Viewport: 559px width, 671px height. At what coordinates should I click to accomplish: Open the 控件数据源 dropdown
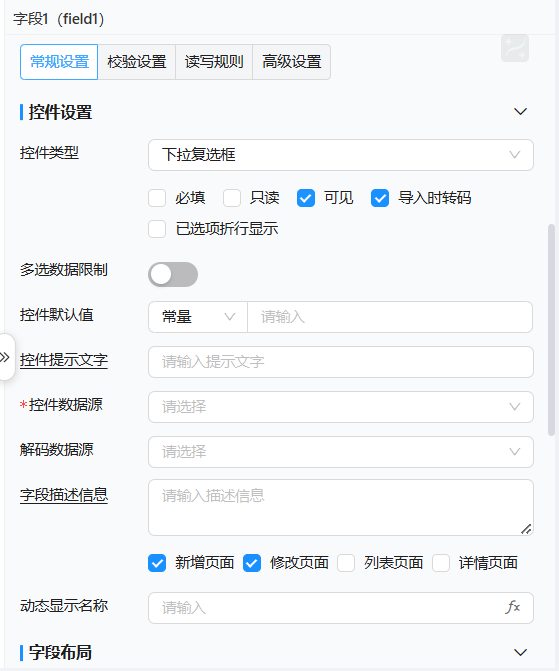point(341,407)
